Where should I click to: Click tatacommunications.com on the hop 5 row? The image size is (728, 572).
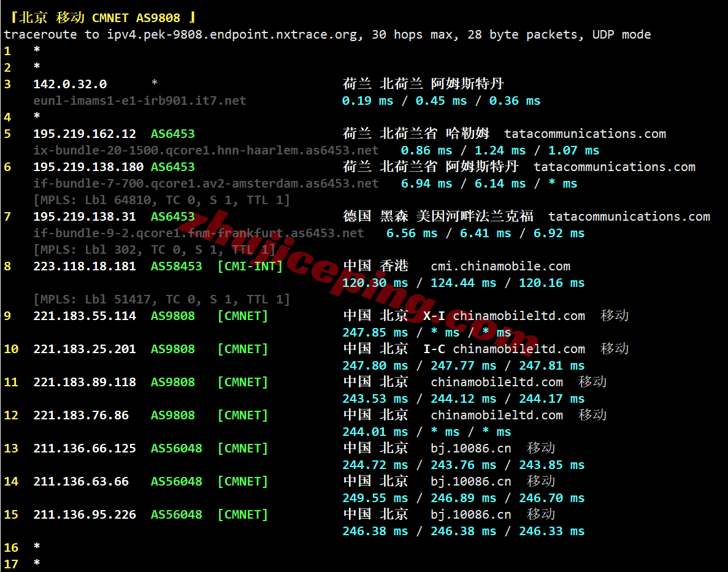coord(585,134)
